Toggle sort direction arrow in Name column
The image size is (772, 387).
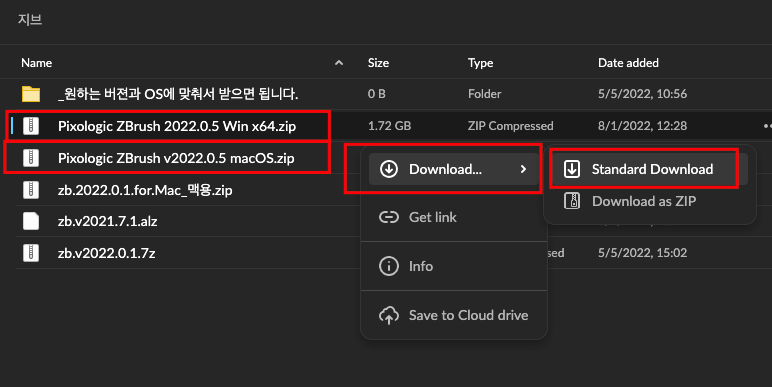(339, 63)
